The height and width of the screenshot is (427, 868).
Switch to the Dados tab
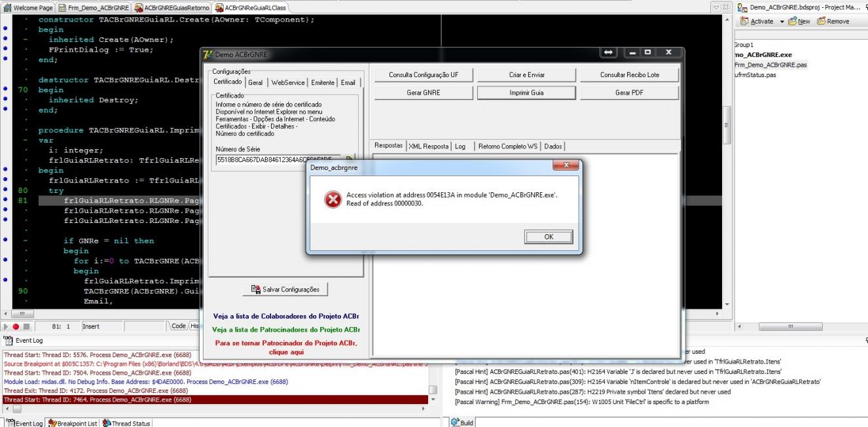tap(553, 146)
